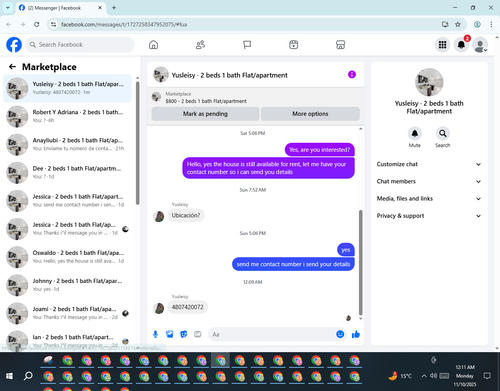This screenshot has width=500, height=391.
Task: Open the Windows Start menu
Action: 9,376
